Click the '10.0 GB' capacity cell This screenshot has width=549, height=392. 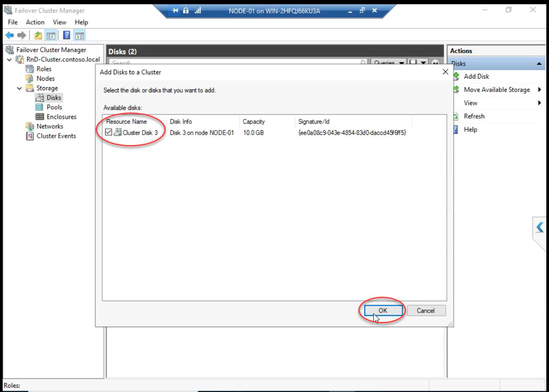point(253,133)
